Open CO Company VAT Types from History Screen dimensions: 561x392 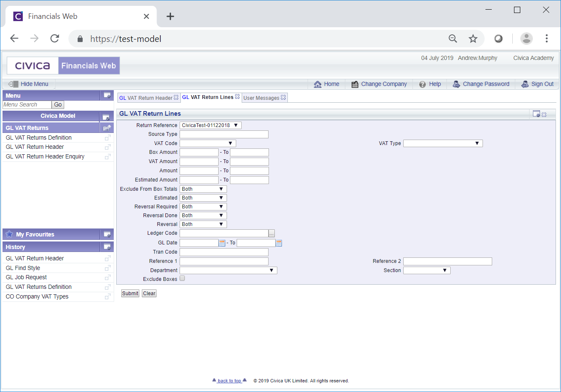[37, 296]
